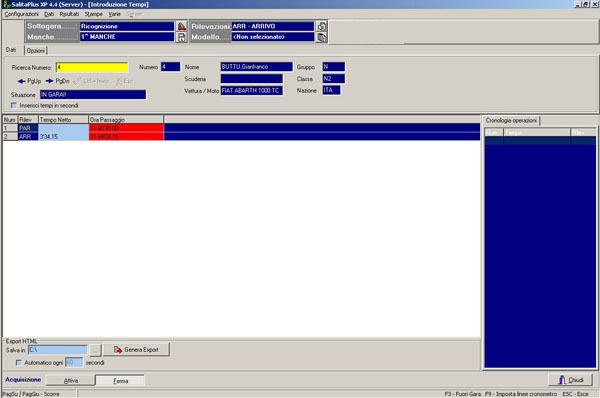Screen dimensions: 600x398
Task: Open the Varie menu
Action: pos(114,14)
